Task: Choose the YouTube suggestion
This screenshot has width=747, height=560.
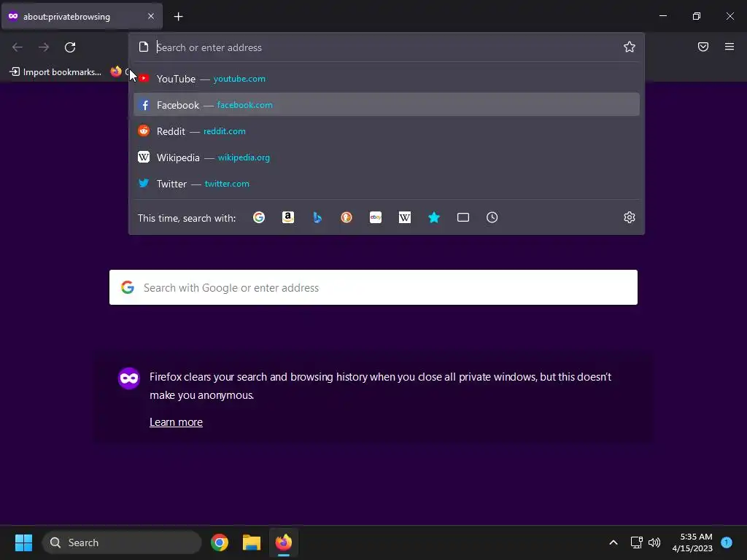Action: (x=387, y=79)
